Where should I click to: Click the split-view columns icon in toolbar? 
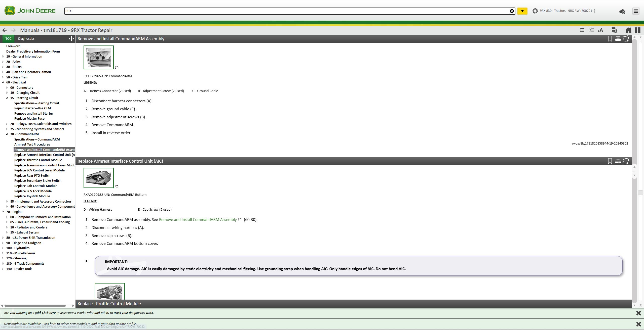(x=637, y=30)
